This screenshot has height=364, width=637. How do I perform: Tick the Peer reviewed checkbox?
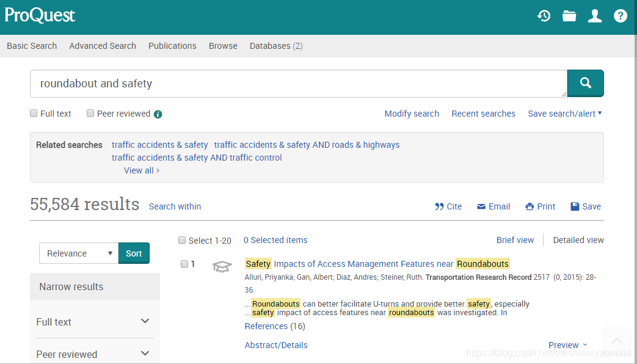(x=90, y=114)
